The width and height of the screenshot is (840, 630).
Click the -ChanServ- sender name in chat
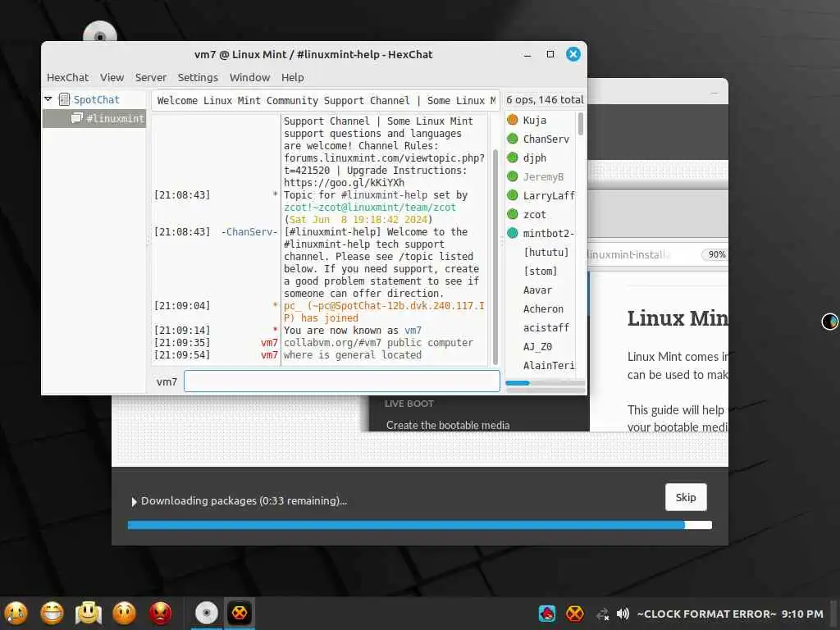coord(249,232)
